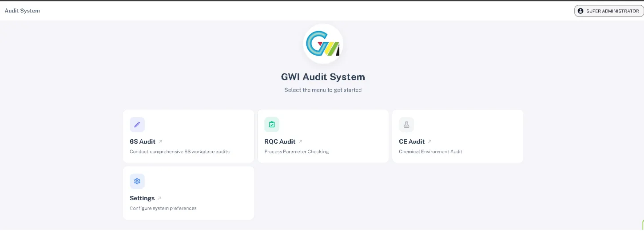Open the Super Administrator account button

[x=609, y=11]
